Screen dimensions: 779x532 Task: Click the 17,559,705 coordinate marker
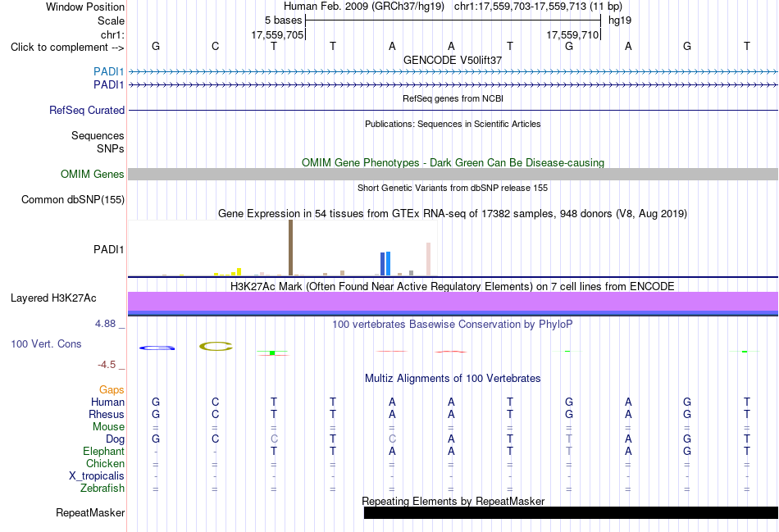point(277,34)
